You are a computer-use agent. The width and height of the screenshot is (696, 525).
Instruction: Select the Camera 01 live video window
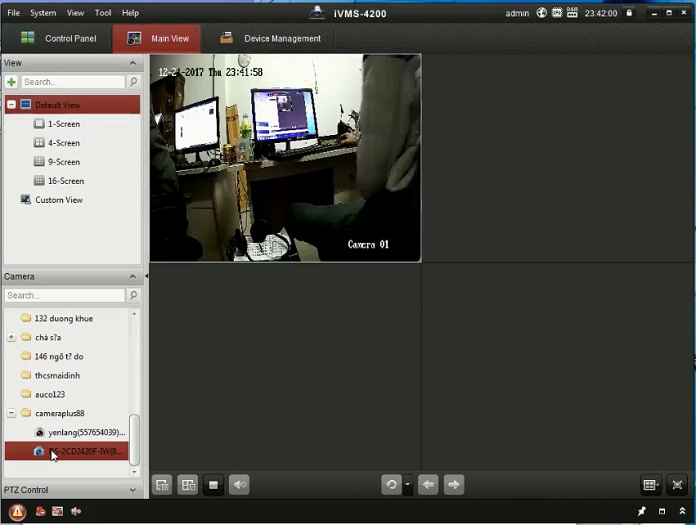(285, 158)
